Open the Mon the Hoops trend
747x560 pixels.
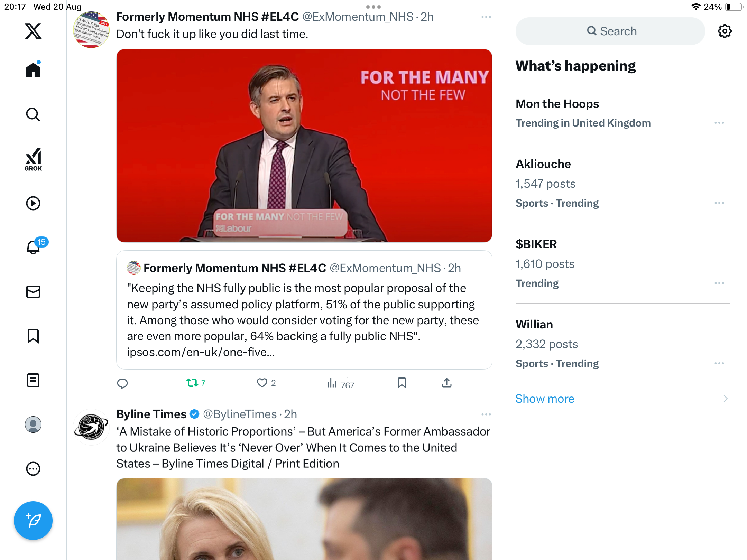pos(557,104)
